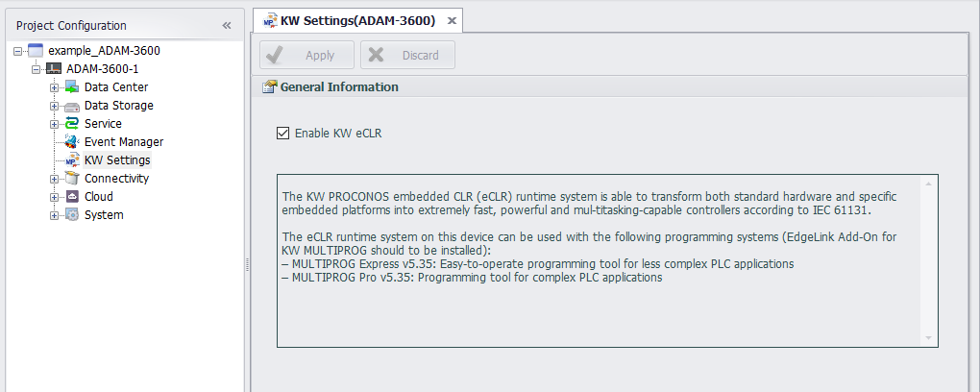The width and height of the screenshot is (980, 392).
Task: Collapse the example_ADAM-3600 project node
Action: coord(18,51)
